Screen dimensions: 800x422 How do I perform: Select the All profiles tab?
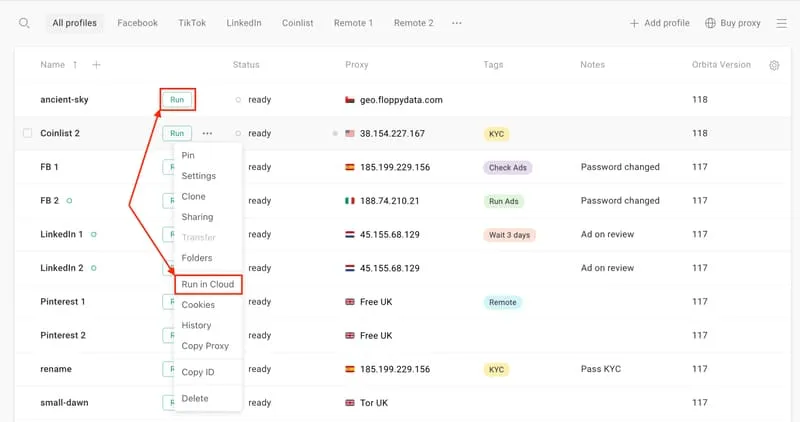tap(74, 23)
